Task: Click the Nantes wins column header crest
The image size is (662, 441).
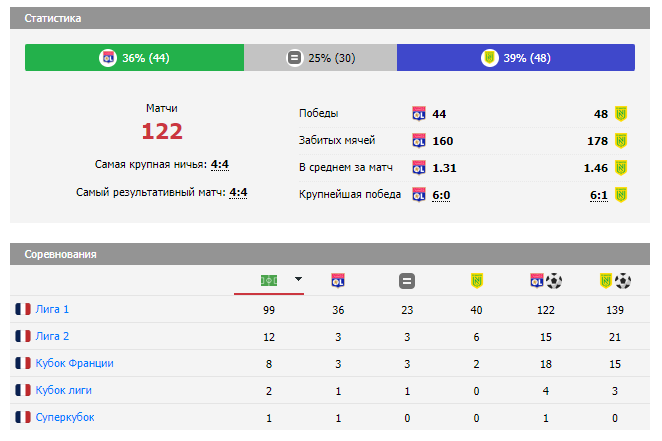Action: (x=476, y=281)
